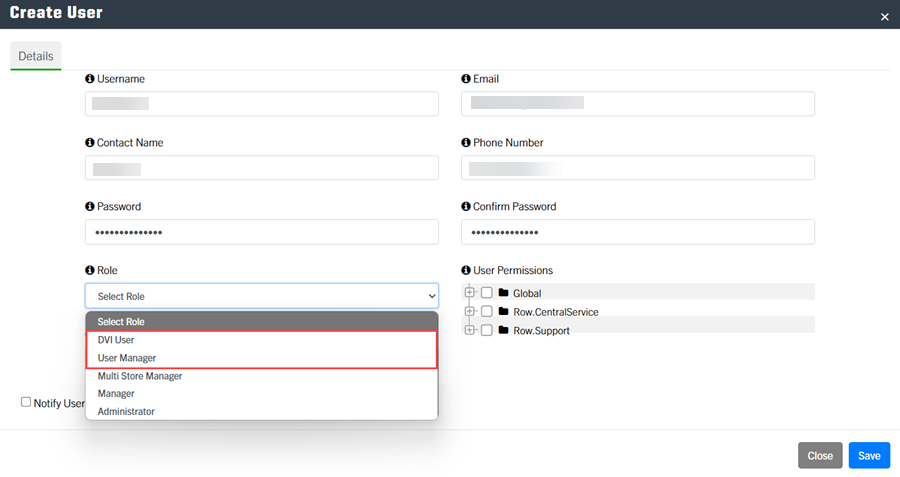The image size is (900, 477).
Task: Switch to the Details tab
Action: 36,56
